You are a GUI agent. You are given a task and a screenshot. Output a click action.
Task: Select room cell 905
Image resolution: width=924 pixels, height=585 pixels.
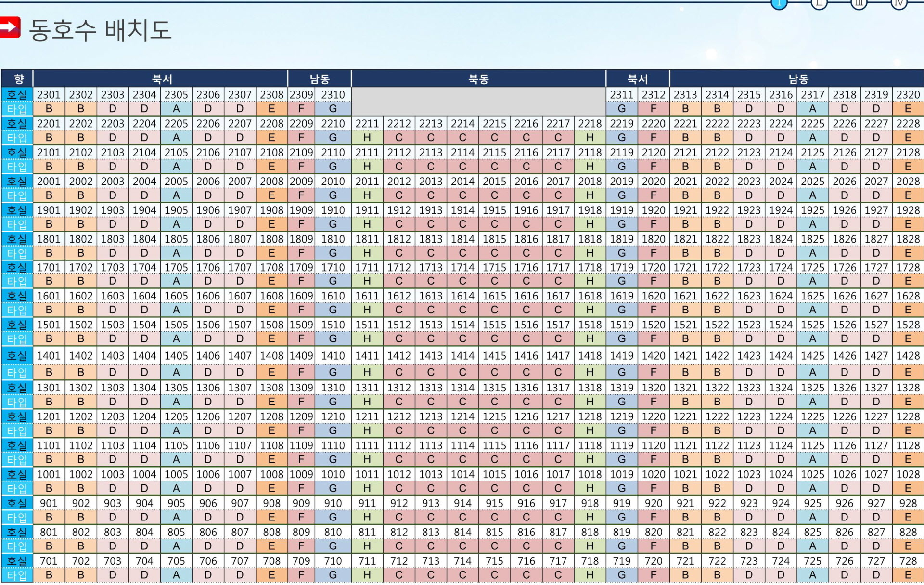click(x=176, y=504)
